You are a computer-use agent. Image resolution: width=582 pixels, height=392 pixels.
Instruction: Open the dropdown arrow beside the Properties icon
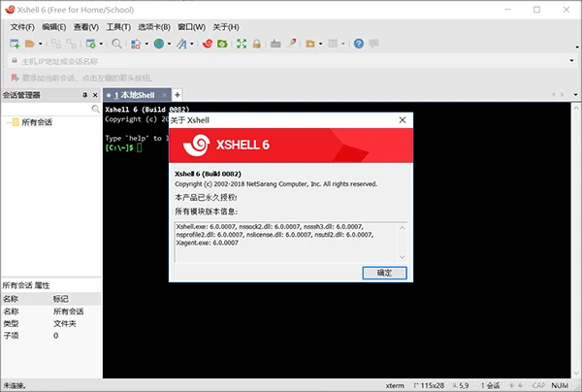coord(101,44)
